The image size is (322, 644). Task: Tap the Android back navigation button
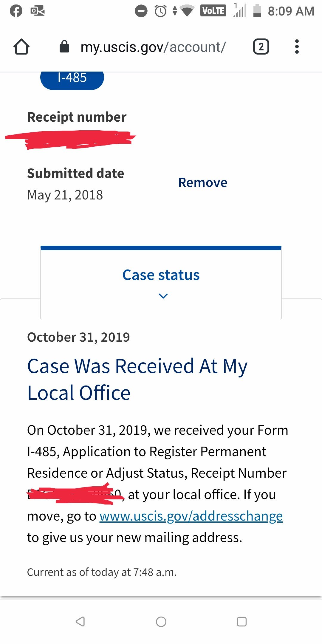click(x=80, y=622)
